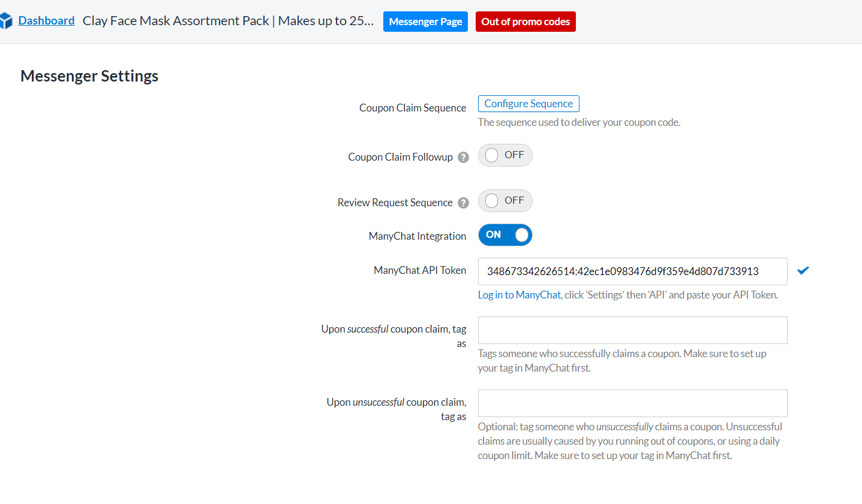The width and height of the screenshot is (862, 504).
Task: Turn off ManyChat Integration switch
Action: click(x=505, y=235)
